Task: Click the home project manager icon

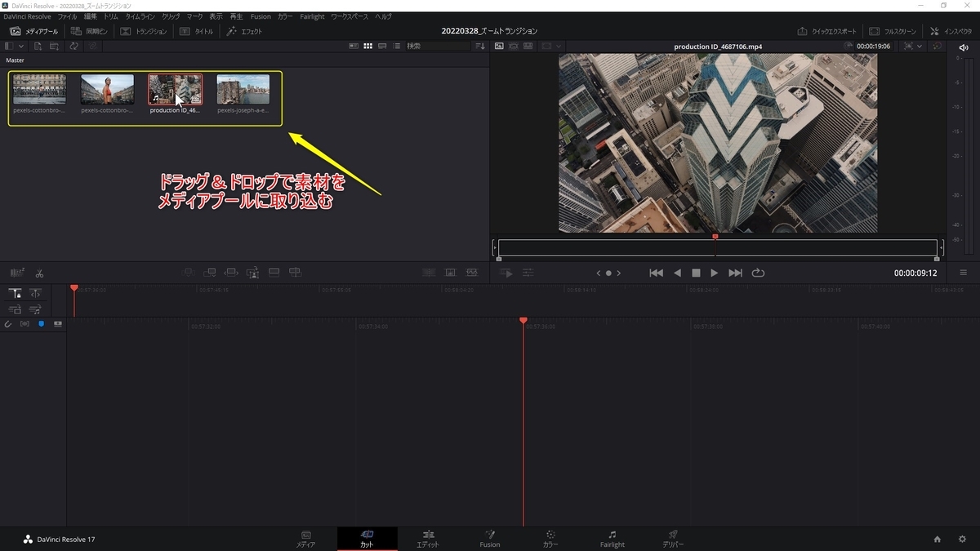Action: (938, 539)
